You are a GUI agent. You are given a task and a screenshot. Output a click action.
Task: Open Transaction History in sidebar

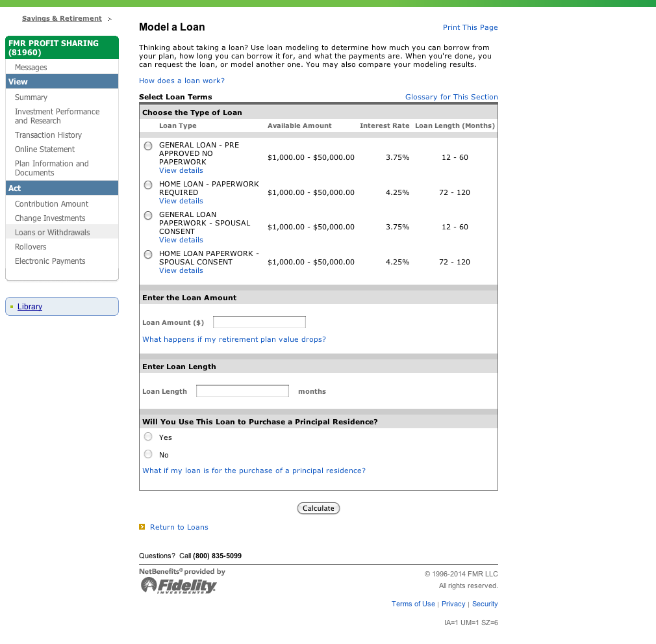coord(49,135)
